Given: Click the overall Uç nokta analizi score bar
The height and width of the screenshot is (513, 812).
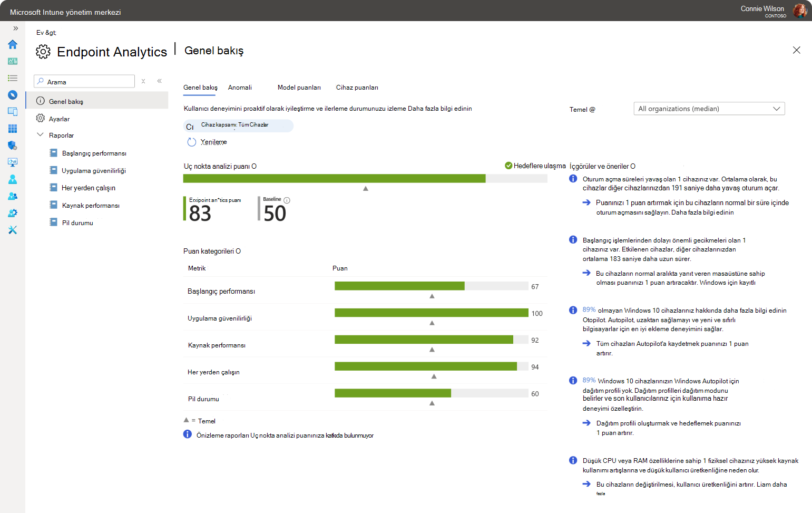Looking at the screenshot, I should [365, 179].
